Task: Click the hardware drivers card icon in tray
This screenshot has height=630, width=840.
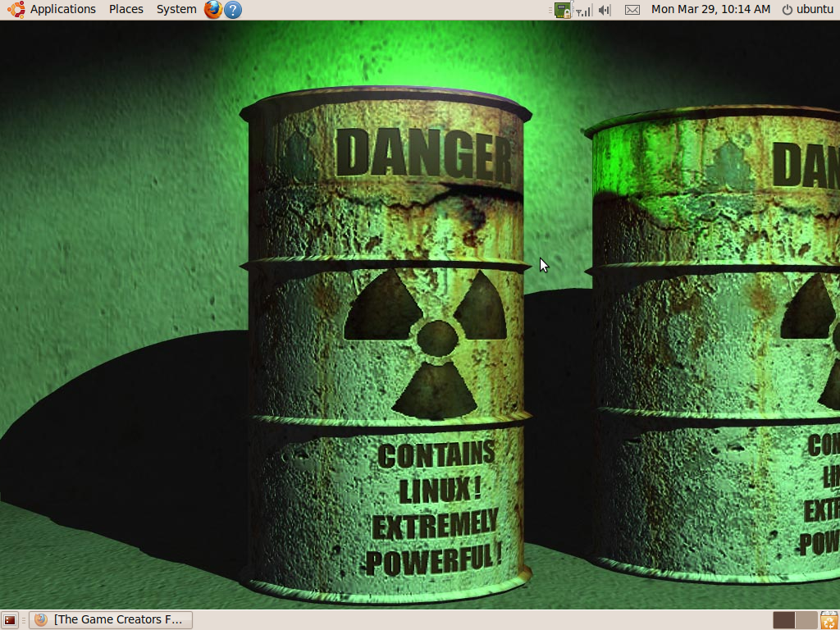Action: coord(563,10)
